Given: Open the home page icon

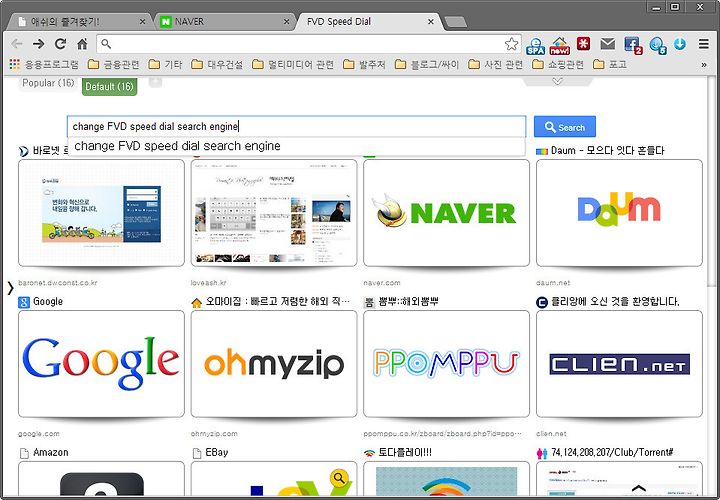Looking at the screenshot, I should coord(82,44).
